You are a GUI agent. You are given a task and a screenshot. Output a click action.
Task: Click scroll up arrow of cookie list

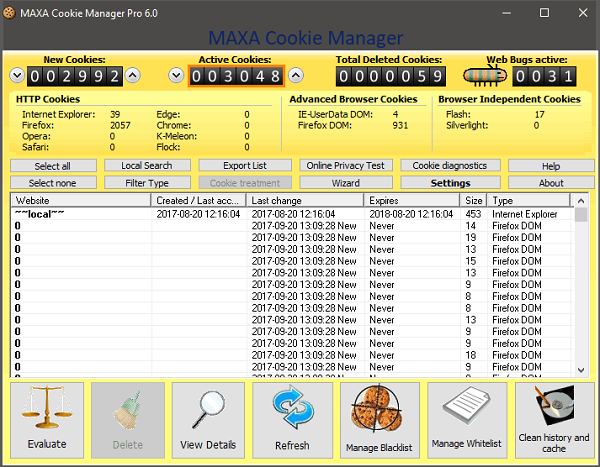click(581, 201)
